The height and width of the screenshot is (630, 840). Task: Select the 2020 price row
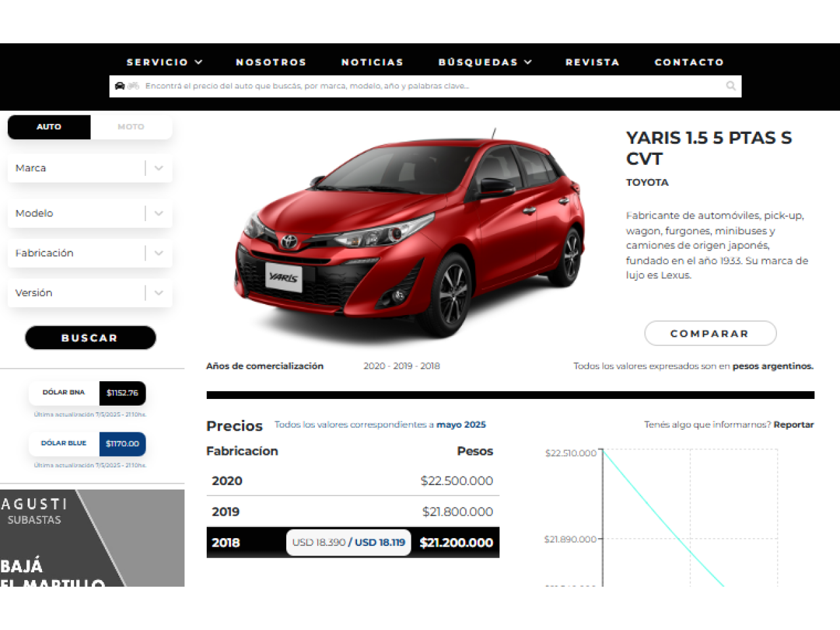352,480
